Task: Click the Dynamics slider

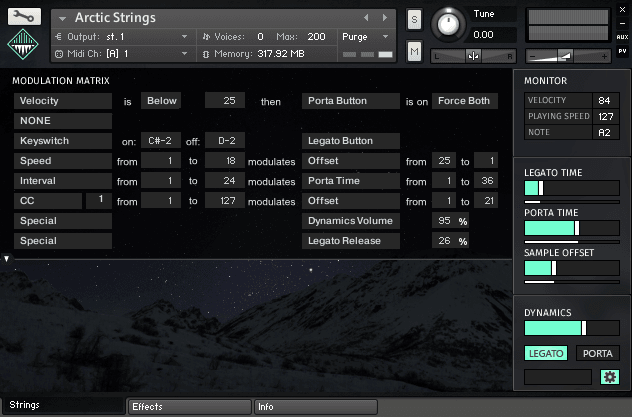Action: (x=572, y=328)
